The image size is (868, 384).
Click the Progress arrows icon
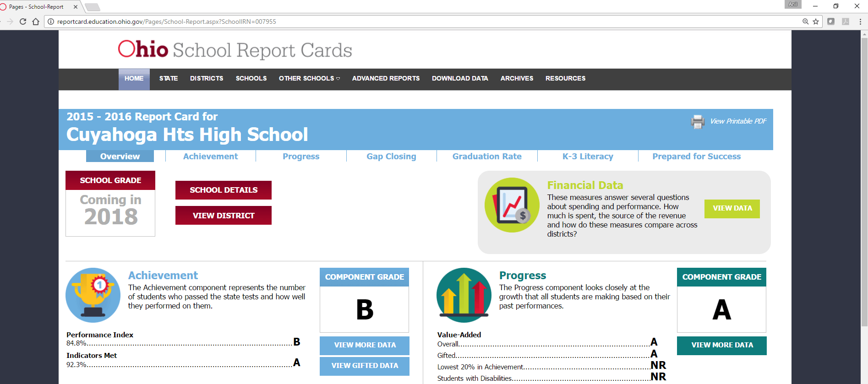[464, 295]
